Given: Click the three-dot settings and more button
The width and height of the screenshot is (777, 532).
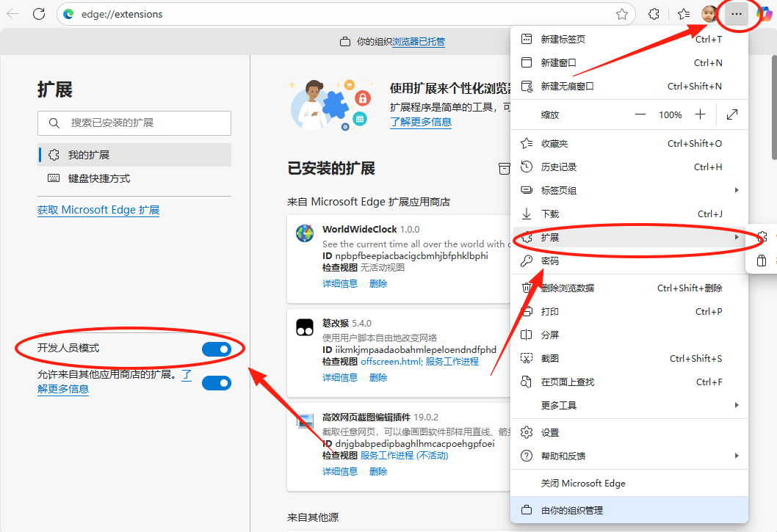Looking at the screenshot, I should coord(737,14).
